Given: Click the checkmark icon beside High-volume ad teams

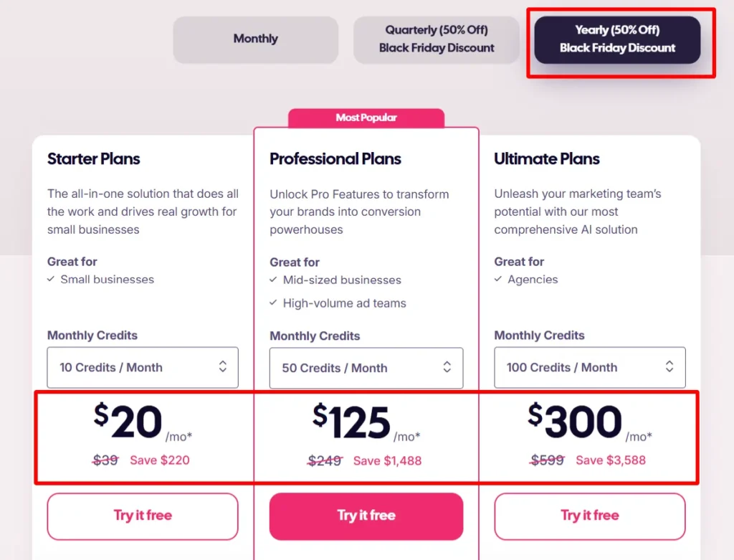Looking at the screenshot, I should click(x=275, y=303).
